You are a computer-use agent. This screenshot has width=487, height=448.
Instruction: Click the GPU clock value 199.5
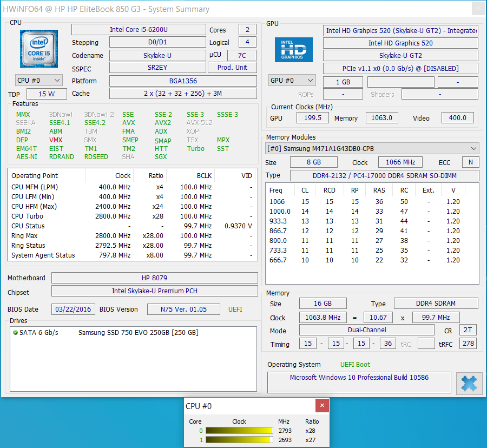[x=312, y=117]
